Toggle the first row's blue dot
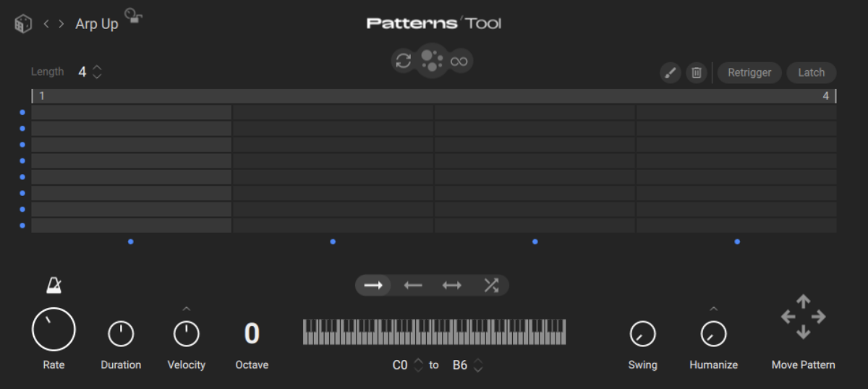 tap(22, 112)
